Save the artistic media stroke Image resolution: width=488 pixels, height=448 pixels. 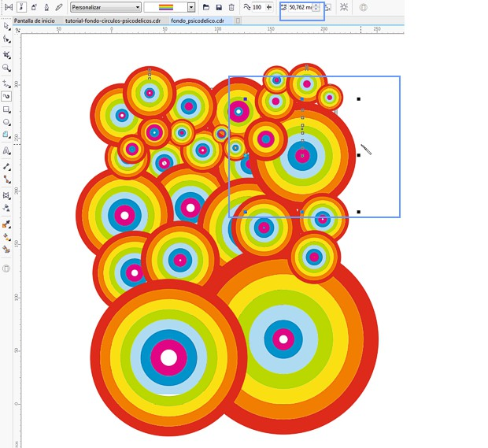(219, 7)
